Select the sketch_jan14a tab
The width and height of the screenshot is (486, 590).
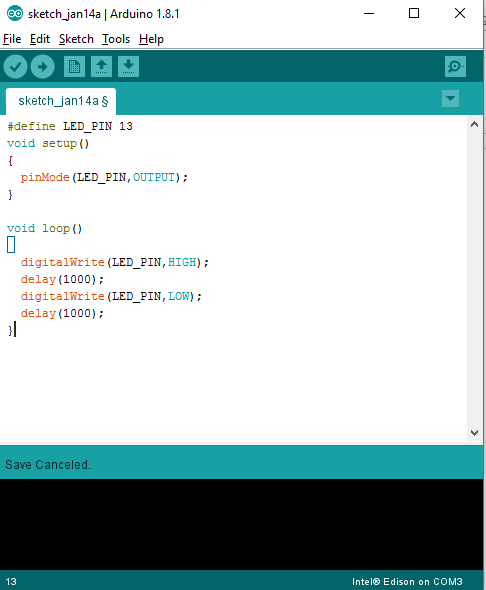click(61, 101)
